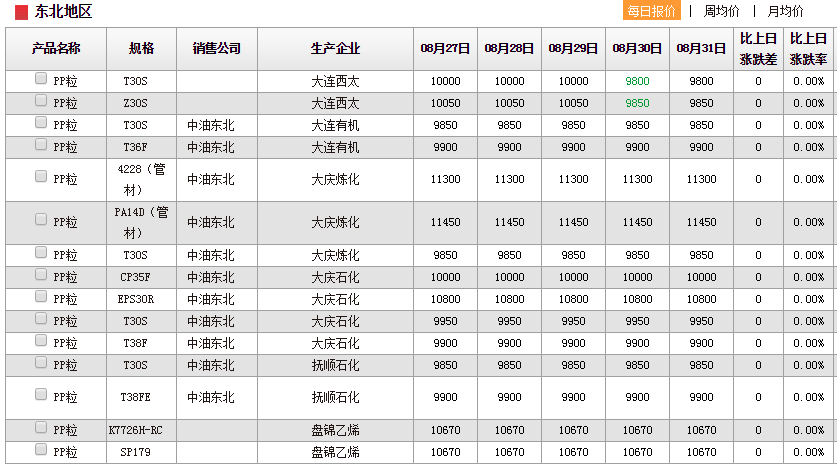
Task: Click 0.00% rate in the SP179 row
Action: [808, 452]
